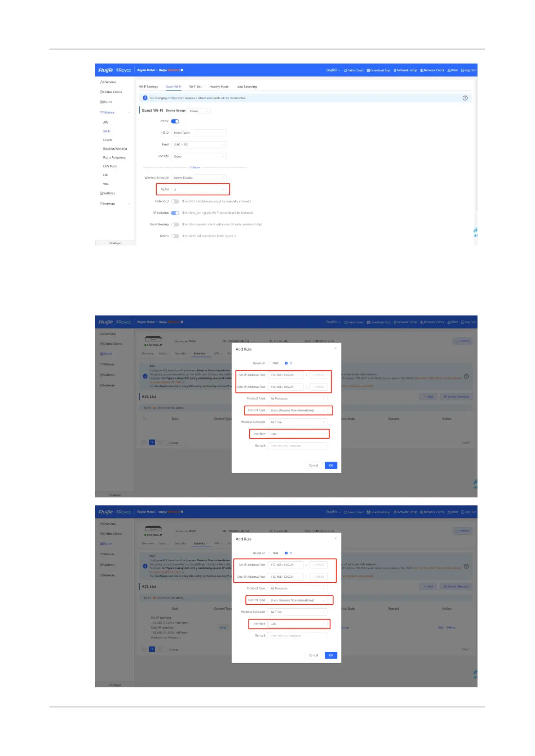Open Network Check on Guest Wi-Fi page header
This screenshot has height=756, width=535.
pyautogui.click(x=432, y=70)
